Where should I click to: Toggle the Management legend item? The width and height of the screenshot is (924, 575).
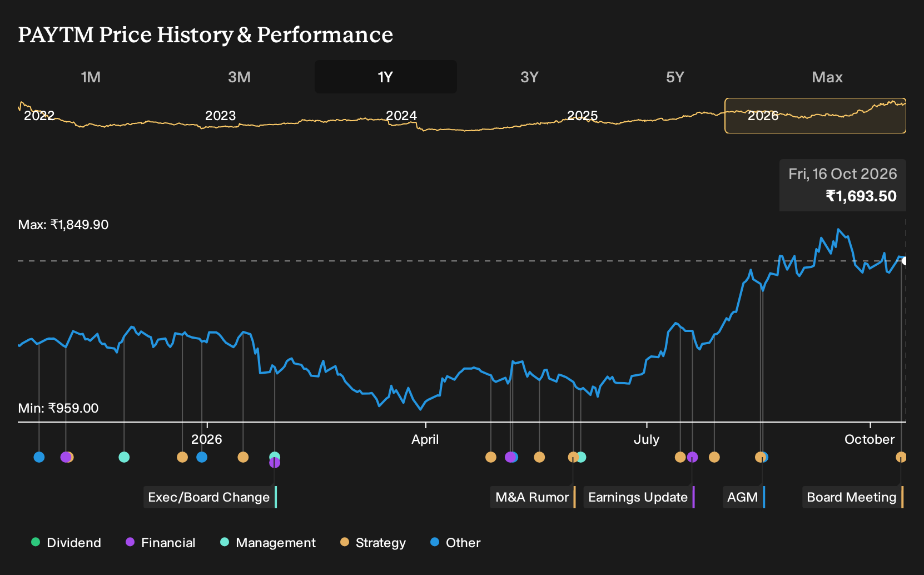click(268, 543)
